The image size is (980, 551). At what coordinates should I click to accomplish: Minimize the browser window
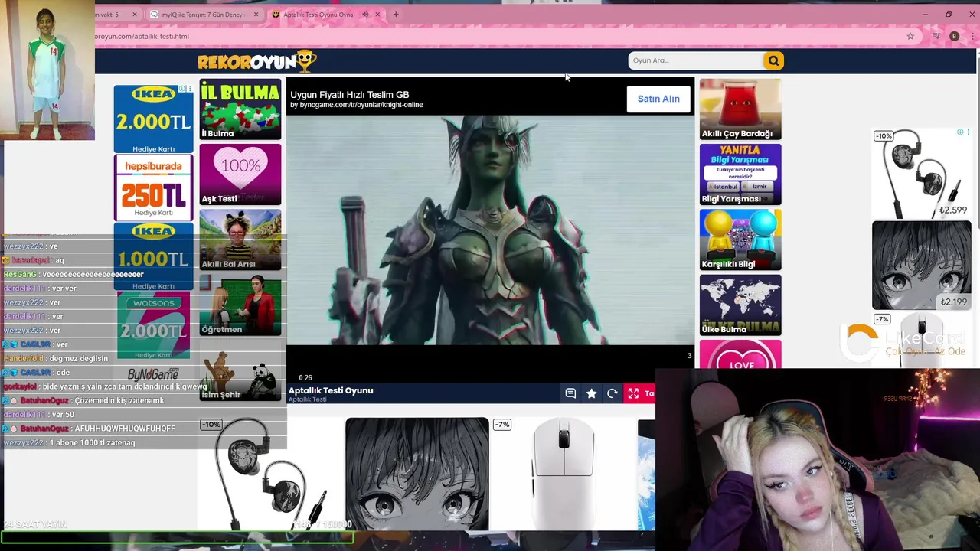(925, 15)
